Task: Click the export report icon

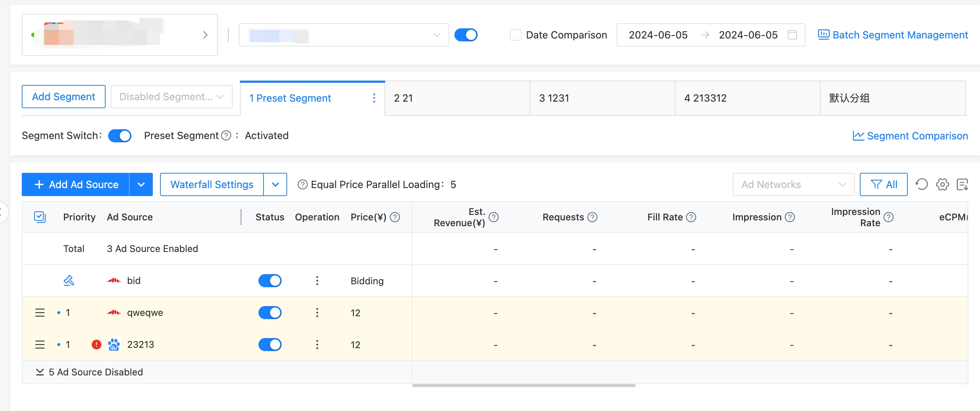Action: point(962,184)
